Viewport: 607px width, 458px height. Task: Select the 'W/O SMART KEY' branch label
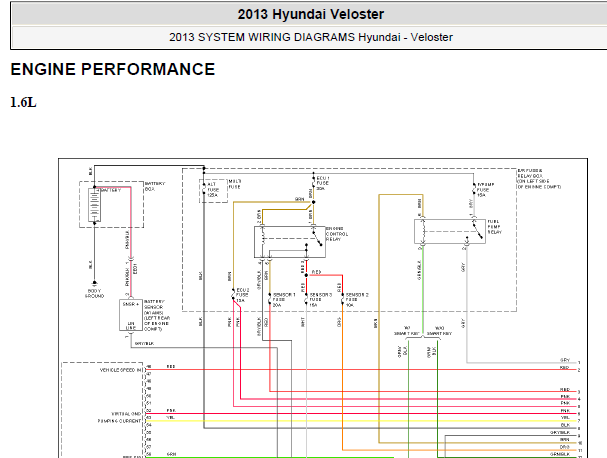pos(439,331)
